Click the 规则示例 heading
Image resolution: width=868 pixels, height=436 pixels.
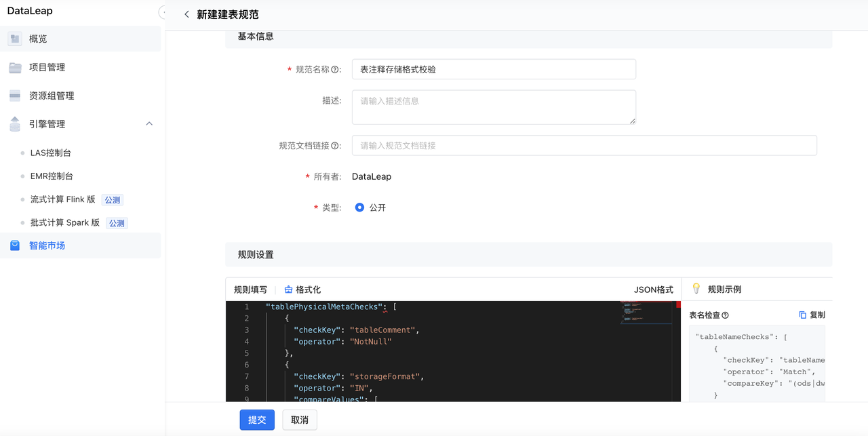point(724,290)
